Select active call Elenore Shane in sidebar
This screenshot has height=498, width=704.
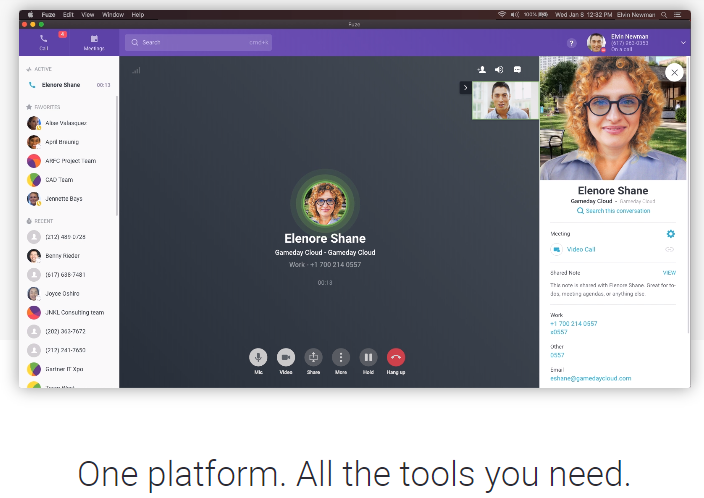[x=69, y=85]
